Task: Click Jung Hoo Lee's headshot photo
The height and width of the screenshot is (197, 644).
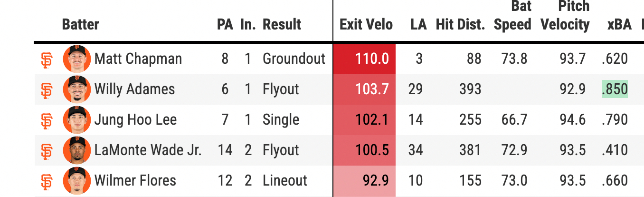Action: [76, 120]
